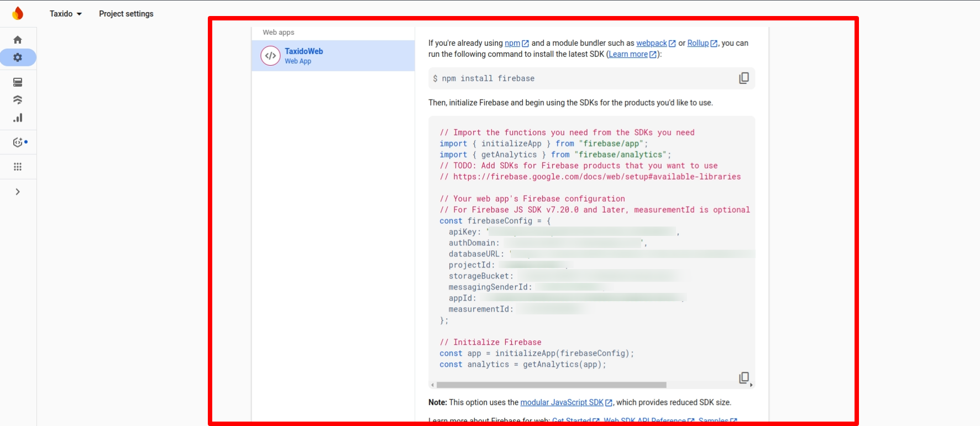Open the database icon in sidebar

tap(18, 82)
